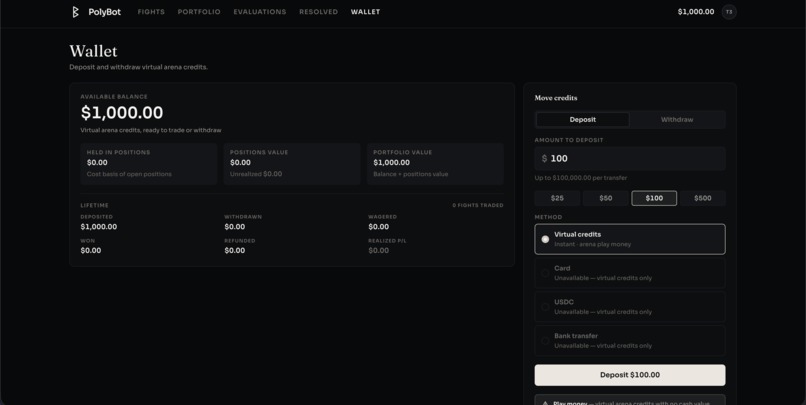The height and width of the screenshot is (405, 806).
Task: Click the Refunded $0.00 value
Action: tap(234, 251)
